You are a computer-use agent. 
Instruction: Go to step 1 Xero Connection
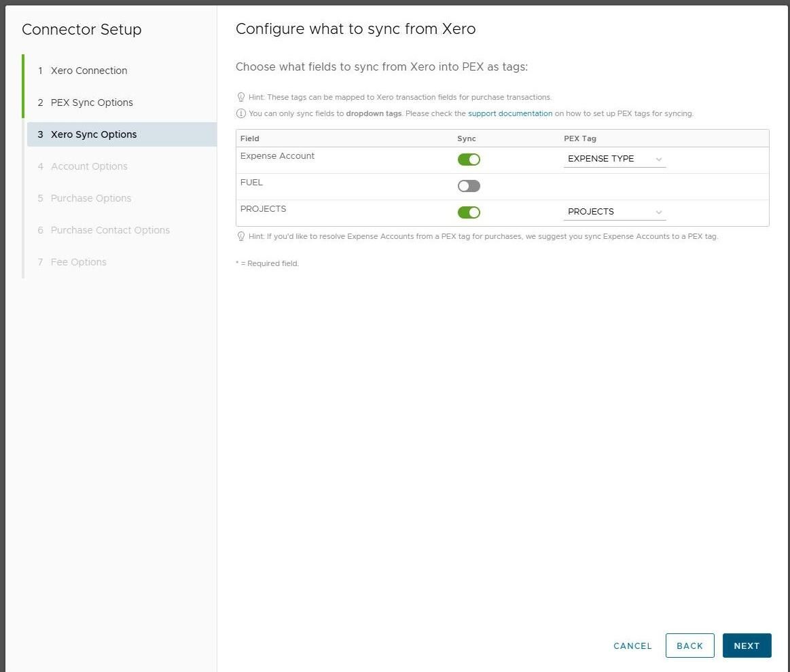point(89,71)
